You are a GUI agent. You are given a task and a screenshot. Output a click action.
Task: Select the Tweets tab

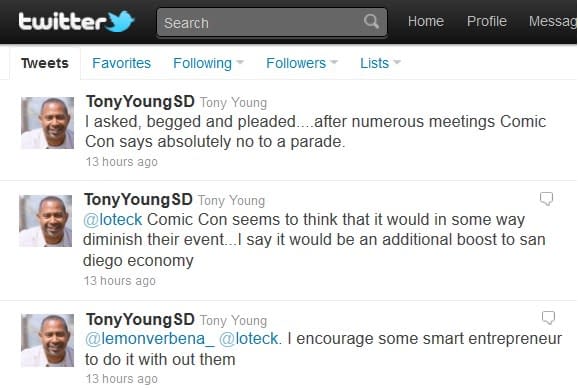tap(45, 63)
